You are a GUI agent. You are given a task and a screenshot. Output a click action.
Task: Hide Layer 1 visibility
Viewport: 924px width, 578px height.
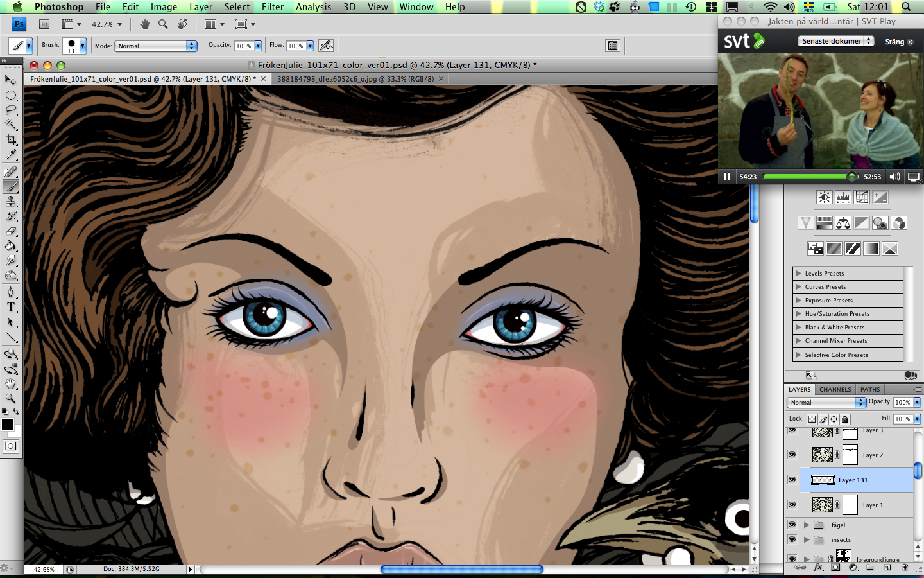[792, 505]
